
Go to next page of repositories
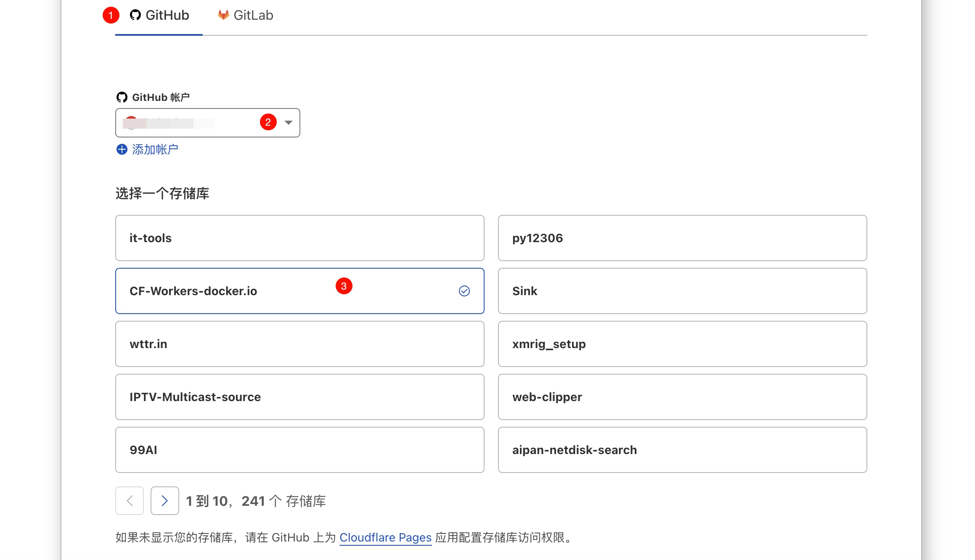click(164, 500)
